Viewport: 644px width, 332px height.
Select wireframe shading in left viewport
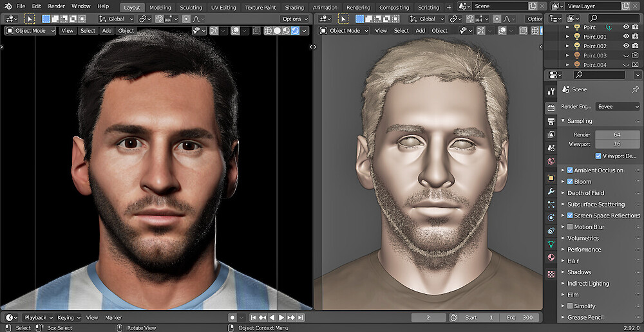click(x=268, y=31)
